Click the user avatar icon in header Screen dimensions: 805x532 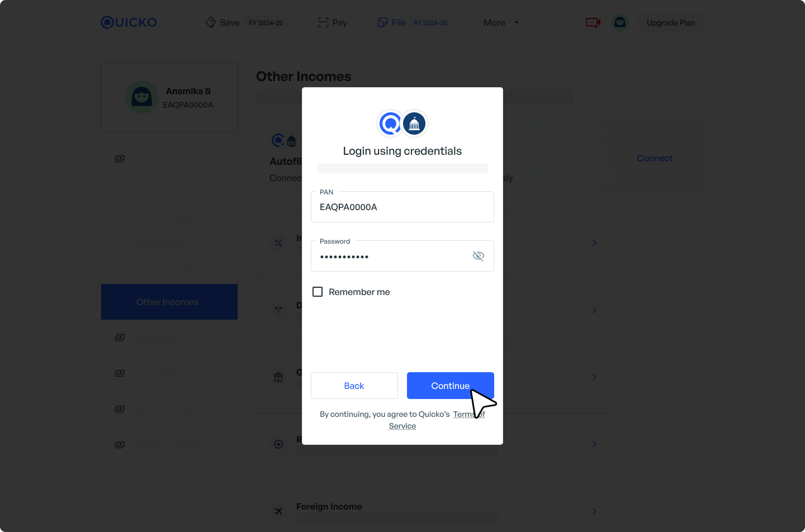[x=620, y=22]
